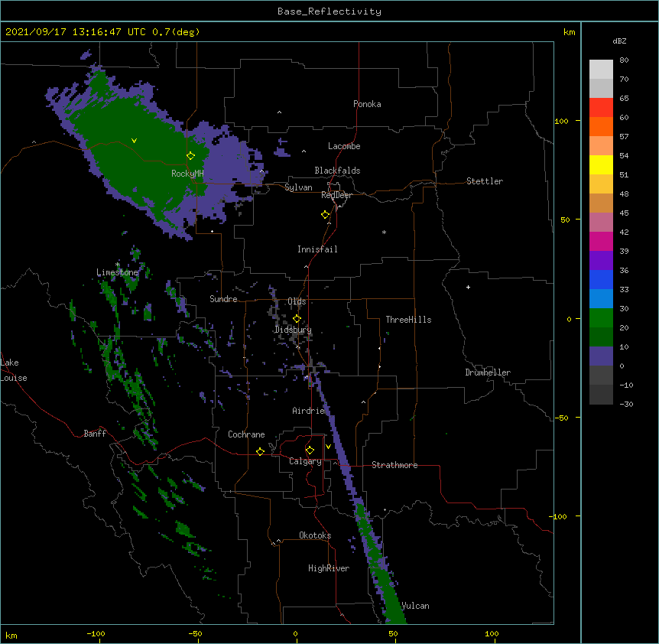Image resolution: width=659 pixels, height=644 pixels.
Task: Click the white caret marker below Ponoka
Action: pyautogui.click(x=279, y=112)
